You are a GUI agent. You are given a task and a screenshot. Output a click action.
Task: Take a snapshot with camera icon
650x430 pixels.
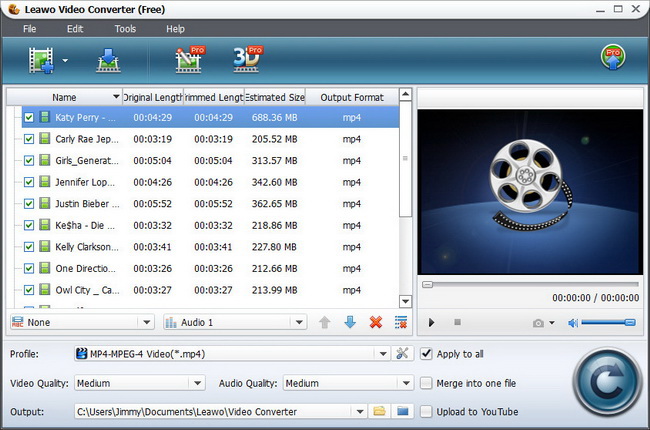pyautogui.click(x=538, y=323)
